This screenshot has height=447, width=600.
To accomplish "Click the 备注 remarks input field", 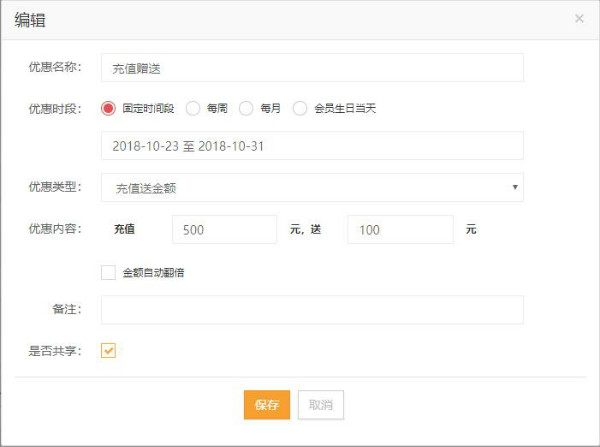I will [x=312, y=310].
